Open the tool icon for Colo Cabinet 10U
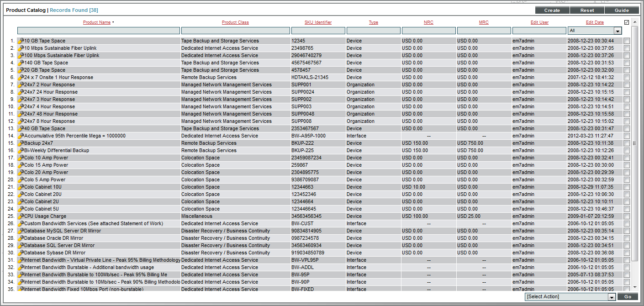Screen dimensions: 644x306 (x=20, y=187)
